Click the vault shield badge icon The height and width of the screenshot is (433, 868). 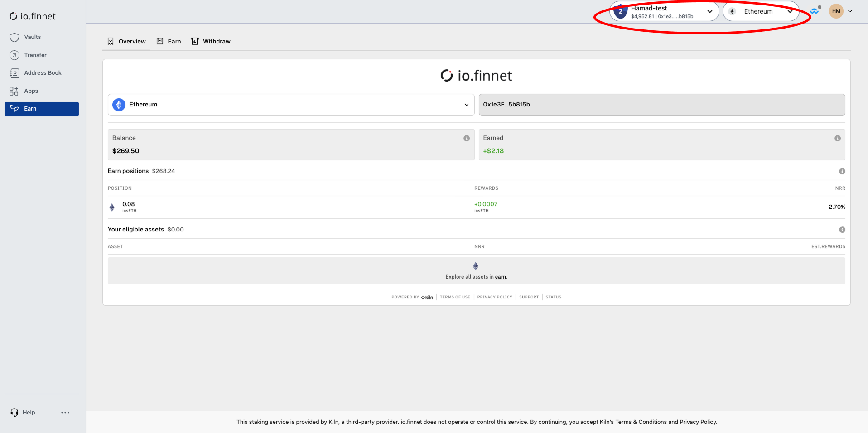[620, 11]
